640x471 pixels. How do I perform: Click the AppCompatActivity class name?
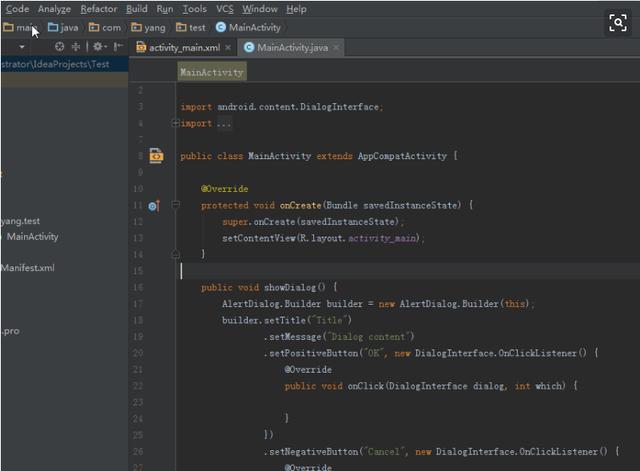click(x=402, y=156)
